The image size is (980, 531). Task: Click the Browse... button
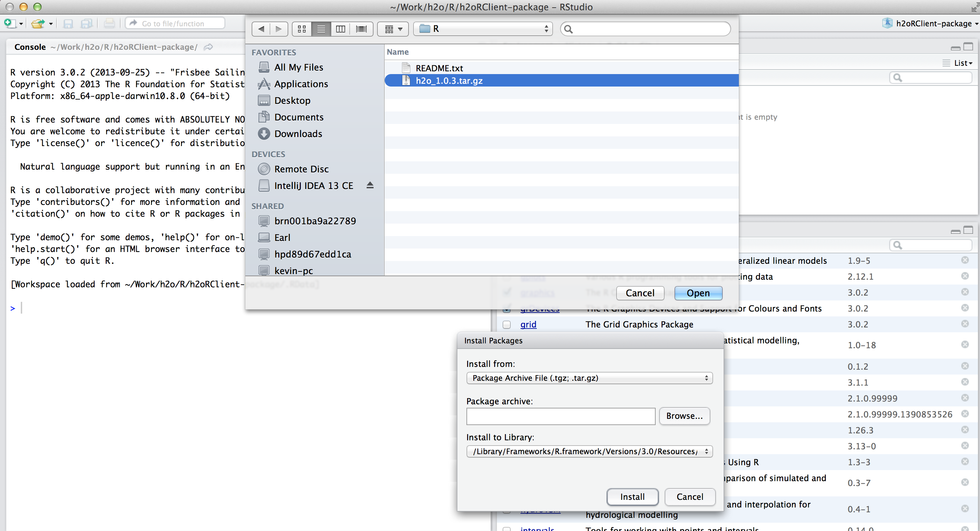coord(684,416)
